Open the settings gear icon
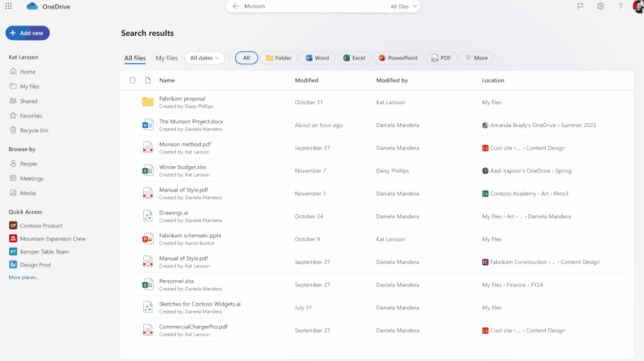Screen dimensions: 644x361 (600, 6)
